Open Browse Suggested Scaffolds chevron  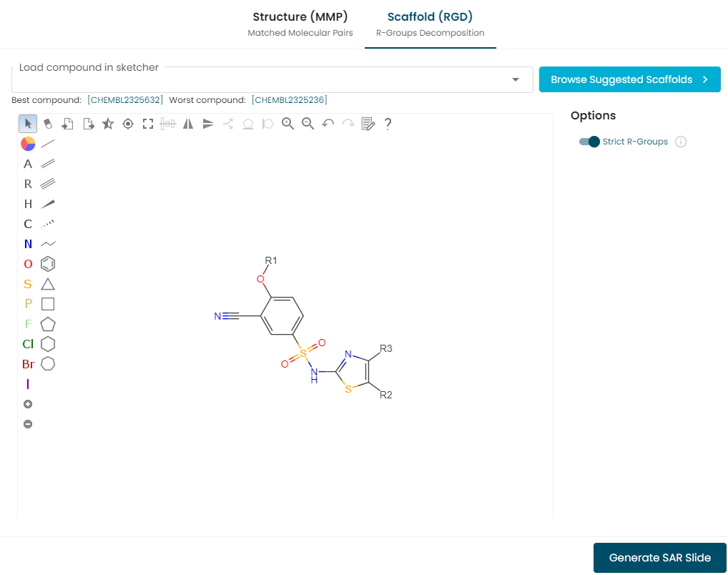705,79
